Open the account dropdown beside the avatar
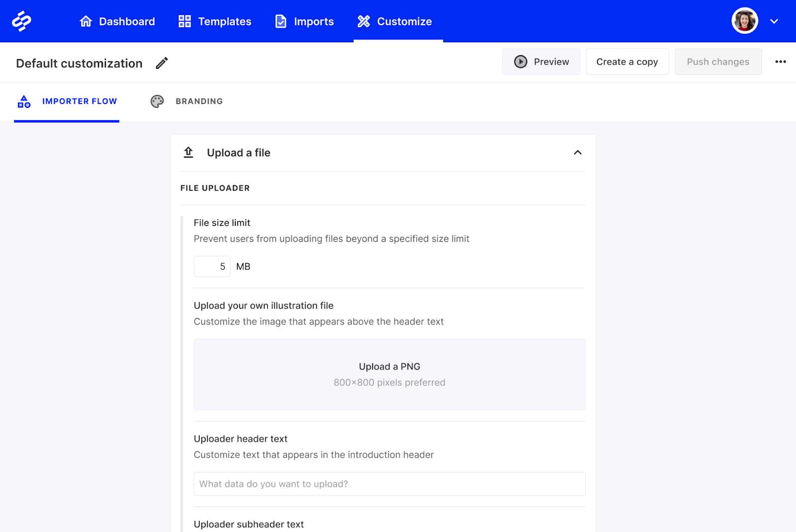The width and height of the screenshot is (796, 532). point(774,22)
